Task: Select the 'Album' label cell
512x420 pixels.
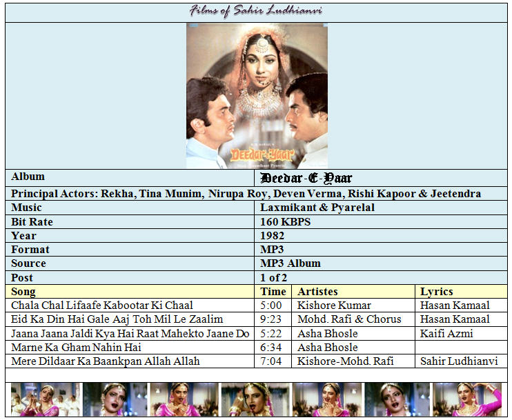Action: 130,178
